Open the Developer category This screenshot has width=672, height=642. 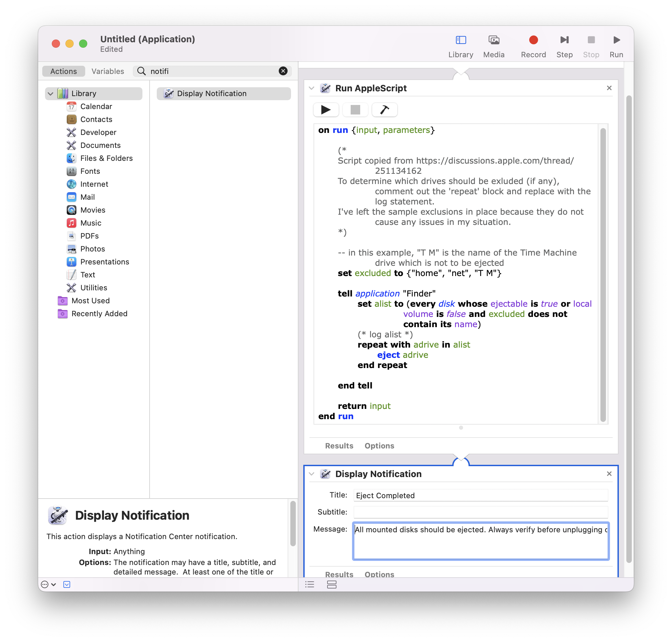coord(98,133)
